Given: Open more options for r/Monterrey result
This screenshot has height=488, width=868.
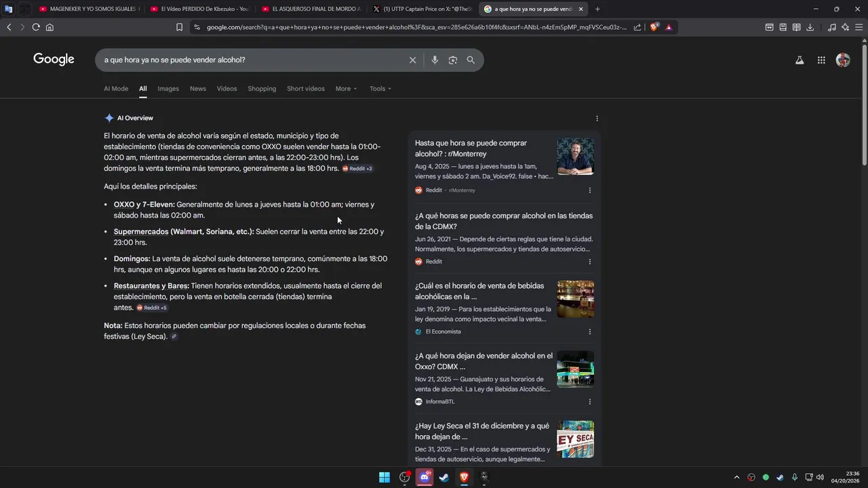Looking at the screenshot, I should [x=589, y=190].
